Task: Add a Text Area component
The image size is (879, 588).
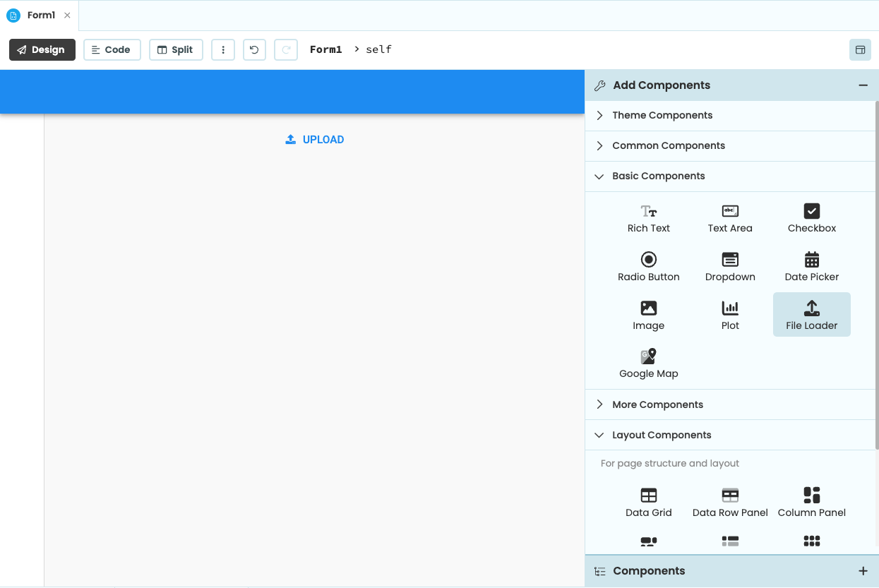Action: [730, 217]
